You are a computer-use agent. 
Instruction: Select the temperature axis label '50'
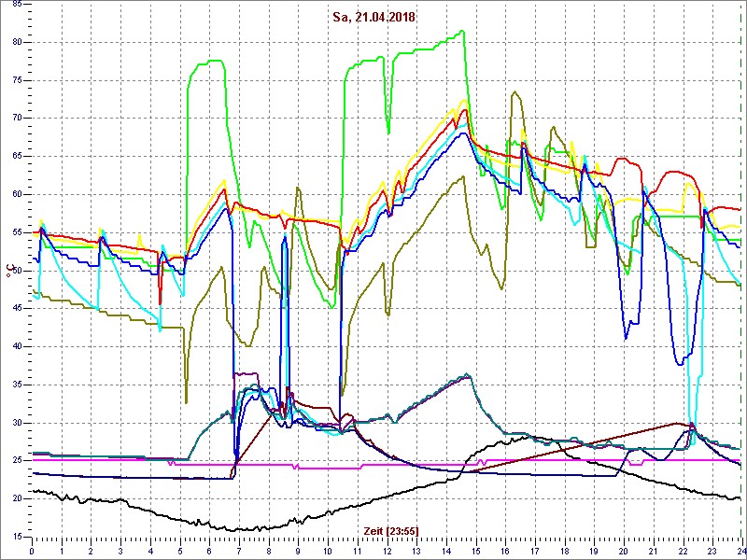(x=15, y=271)
